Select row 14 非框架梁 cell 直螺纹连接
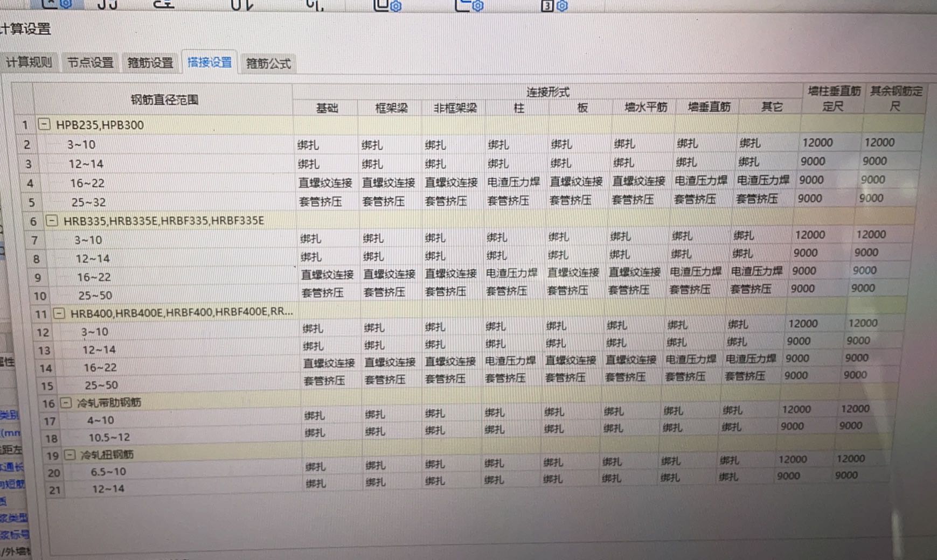This screenshot has height=560, width=937. [x=450, y=361]
